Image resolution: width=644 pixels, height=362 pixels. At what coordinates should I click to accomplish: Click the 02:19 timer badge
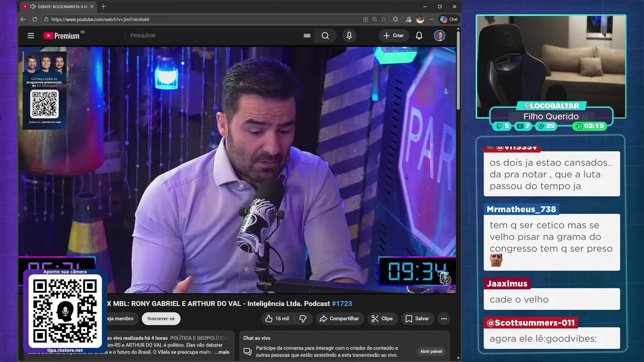tap(590, 126)
